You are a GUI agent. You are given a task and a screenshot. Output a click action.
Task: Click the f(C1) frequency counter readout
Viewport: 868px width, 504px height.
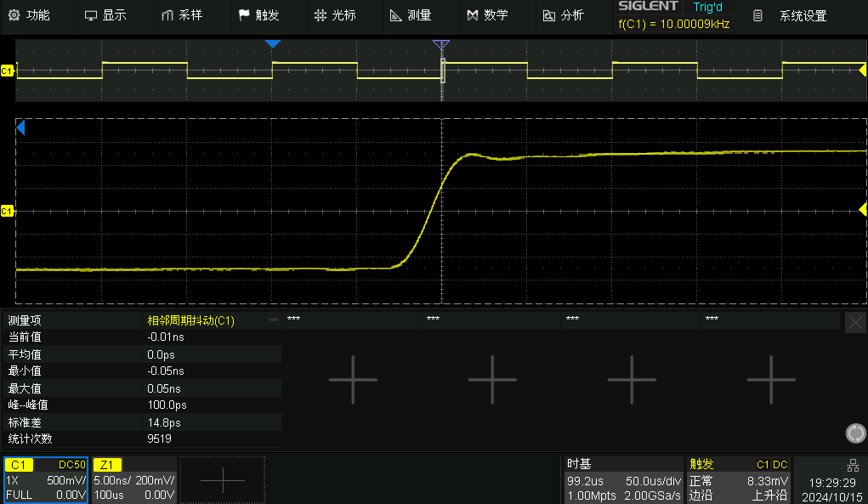673,25
